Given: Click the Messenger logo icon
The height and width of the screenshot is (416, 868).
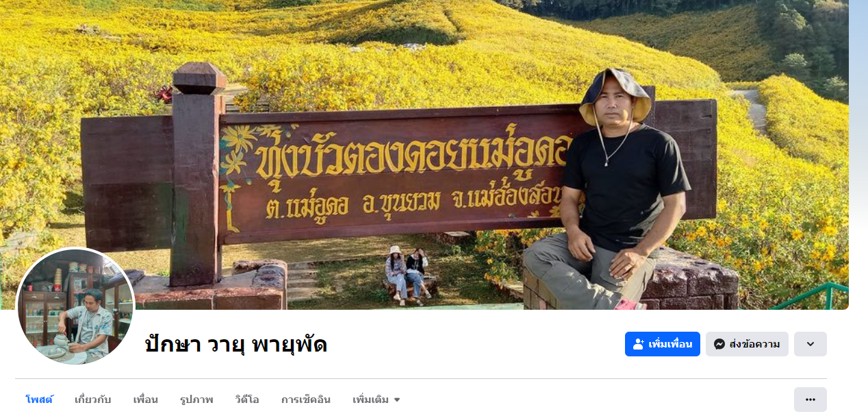Looking at the screenshot, I should 719,344.
